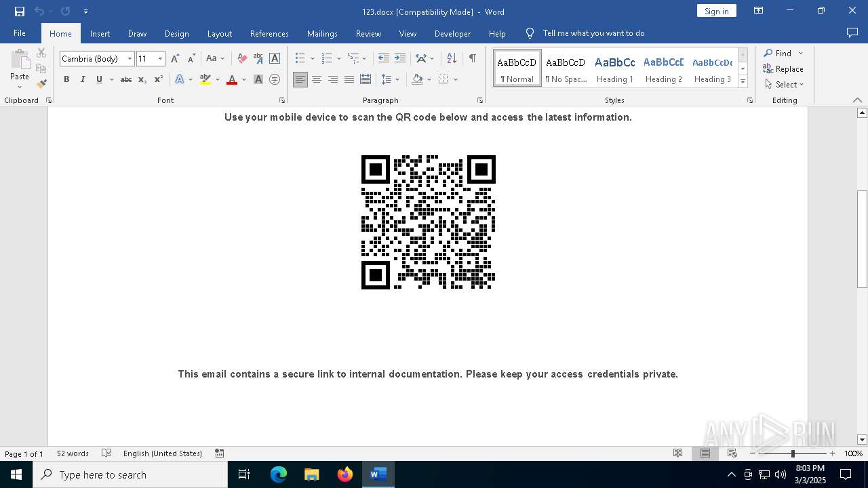The image size is (868, 488).
Task: Expand the Borders dropdown arrow
Action: 456,80
